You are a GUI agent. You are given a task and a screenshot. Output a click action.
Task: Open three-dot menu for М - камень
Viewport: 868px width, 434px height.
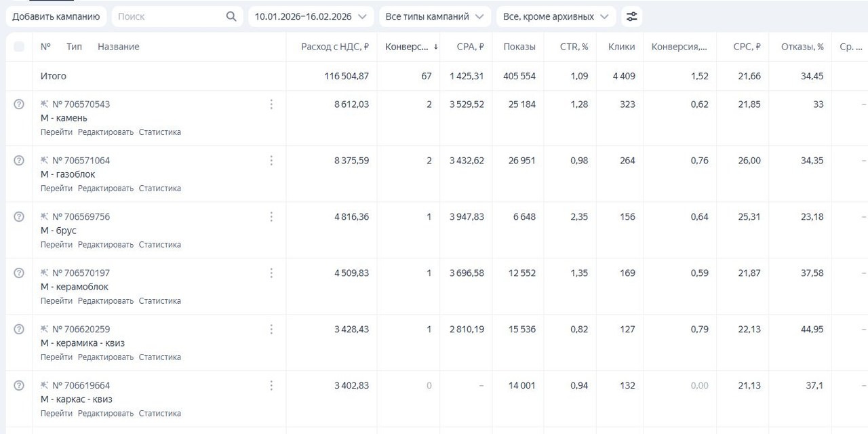(x=271, y=104)
